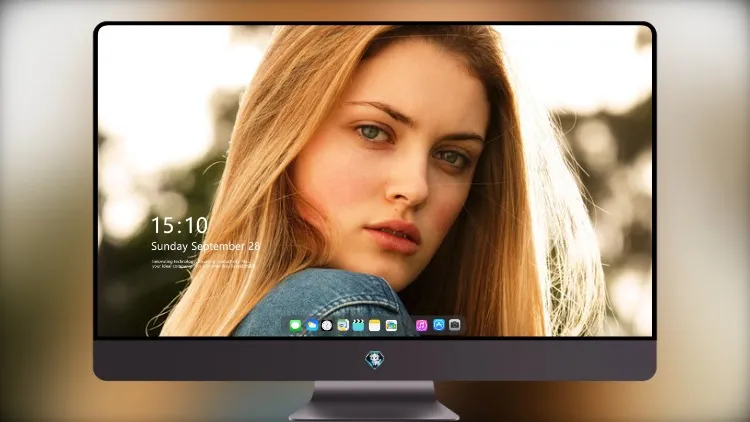Open the yellow Notes app
This screenshot has width=750, height=422.
point(375,325)
